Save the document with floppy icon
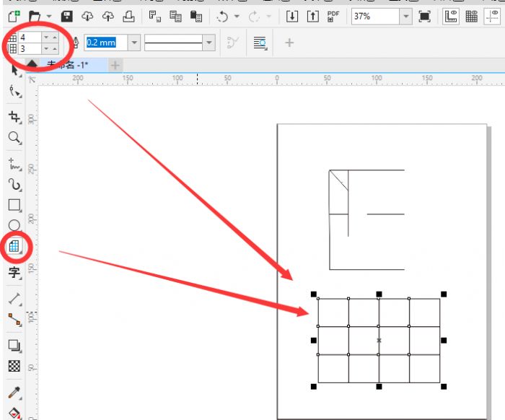The width and height of the screenshot is (505, 420). pos(67,16)
